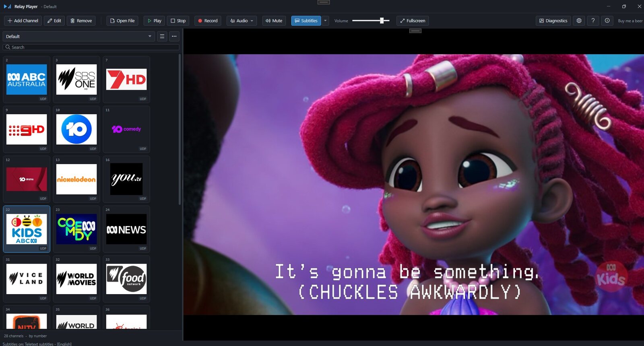The width and height of the screenshot is (644, 346).
Task: Click the '28 channels' count text
Action: coord(14,336)
